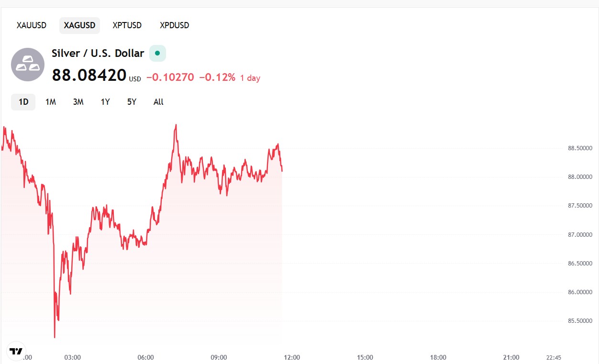The image size is (599, 364).
Task: Click the 88.08420 price value
Action: point(89,75)
